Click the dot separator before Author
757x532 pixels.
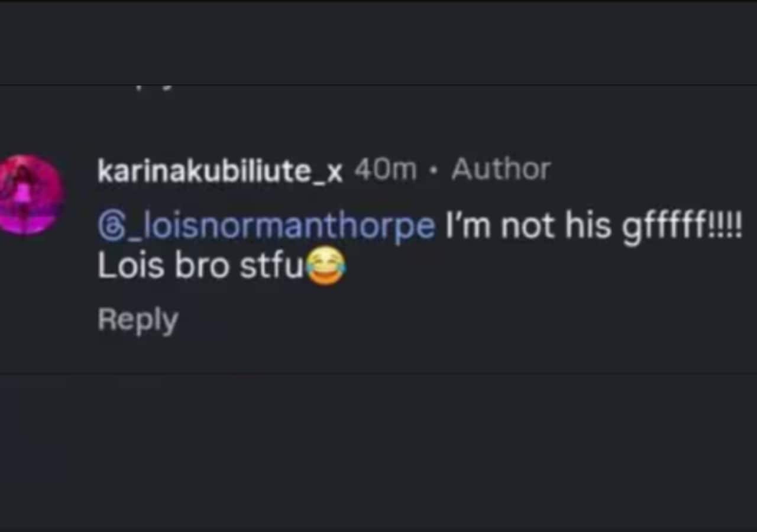(434, 170)
